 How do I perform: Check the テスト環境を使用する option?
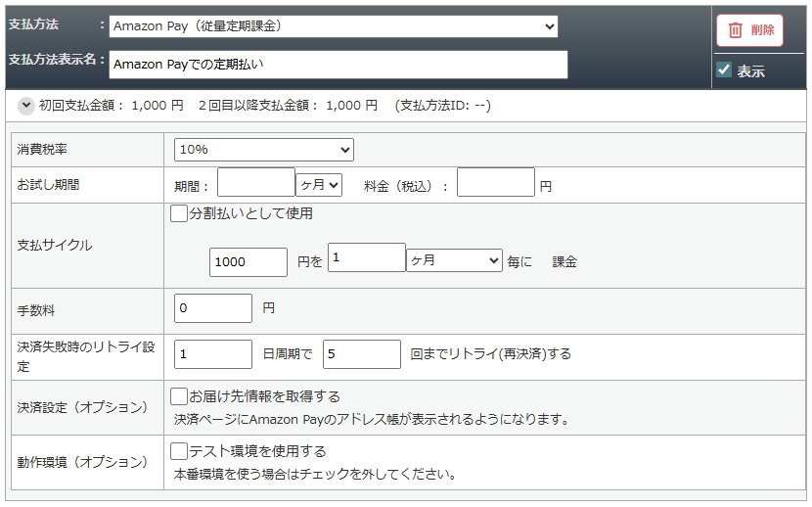click(x=179, y=451)
